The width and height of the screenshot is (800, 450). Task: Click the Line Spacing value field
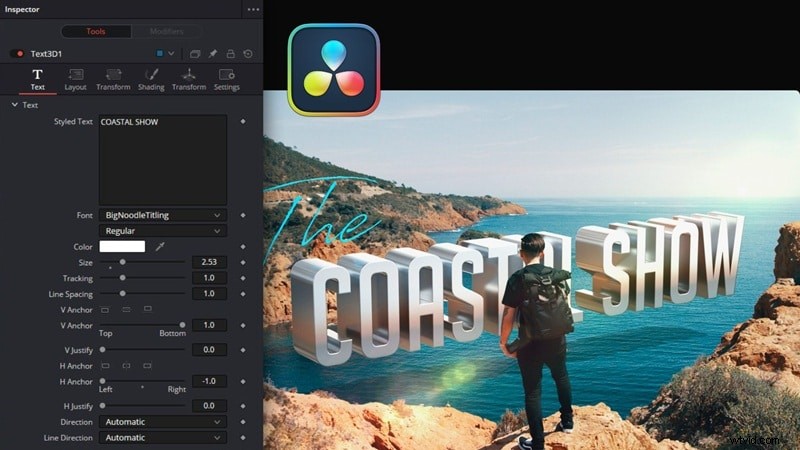(x=209, y=294)
